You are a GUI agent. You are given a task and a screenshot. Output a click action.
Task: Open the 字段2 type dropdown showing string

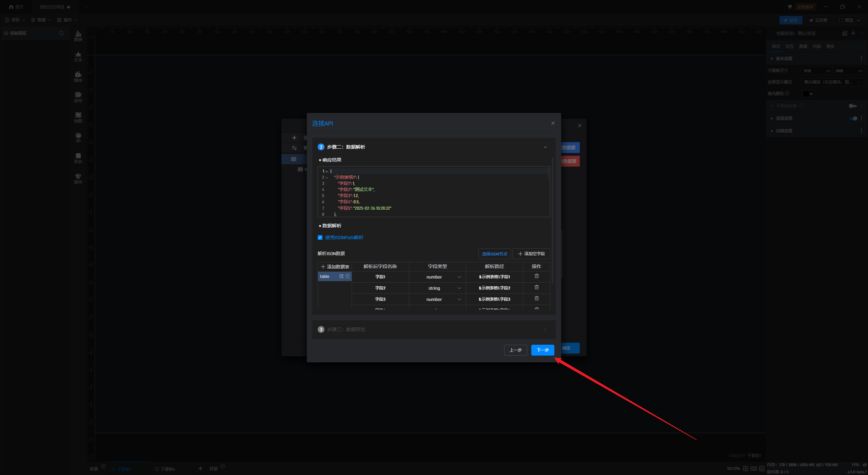[437, 288]
